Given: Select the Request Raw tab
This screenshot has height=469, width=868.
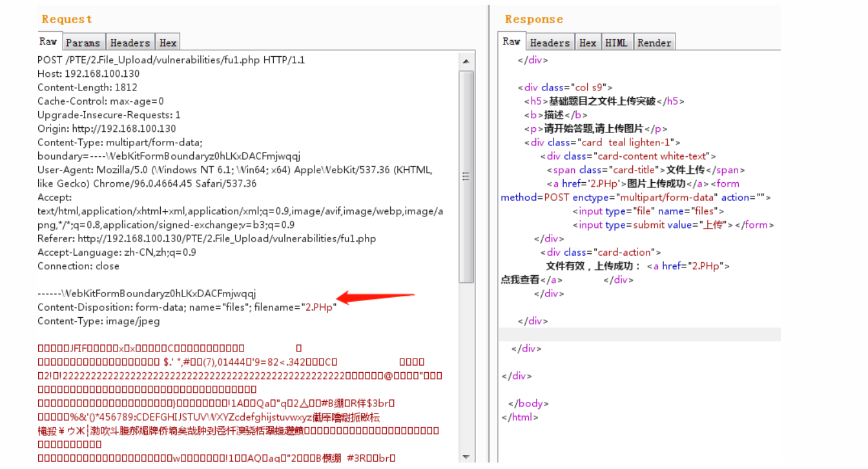Looking at the screenshot, I should (48, 41).
